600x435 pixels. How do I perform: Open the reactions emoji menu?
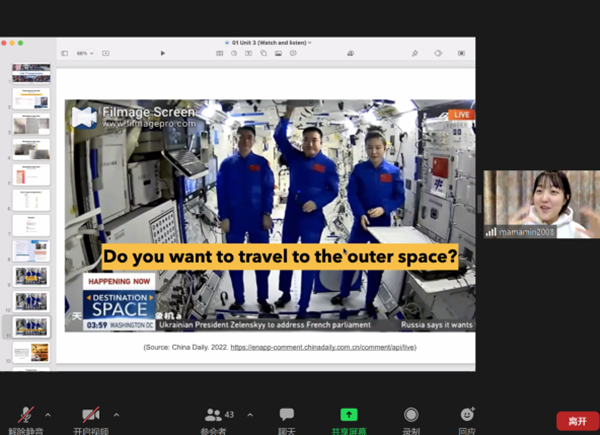pyautogui.click(x=467, y=415)
